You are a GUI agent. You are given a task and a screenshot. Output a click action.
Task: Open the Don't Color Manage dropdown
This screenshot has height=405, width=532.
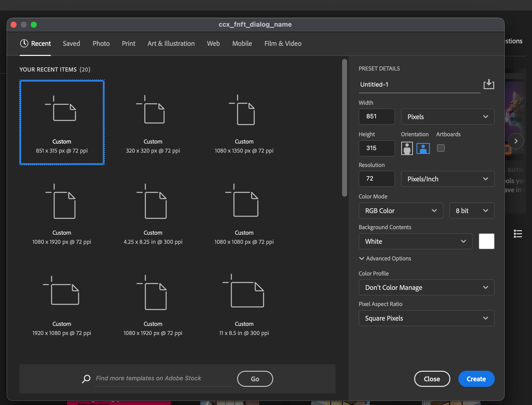pyautogui.click(x=426, y=287)
